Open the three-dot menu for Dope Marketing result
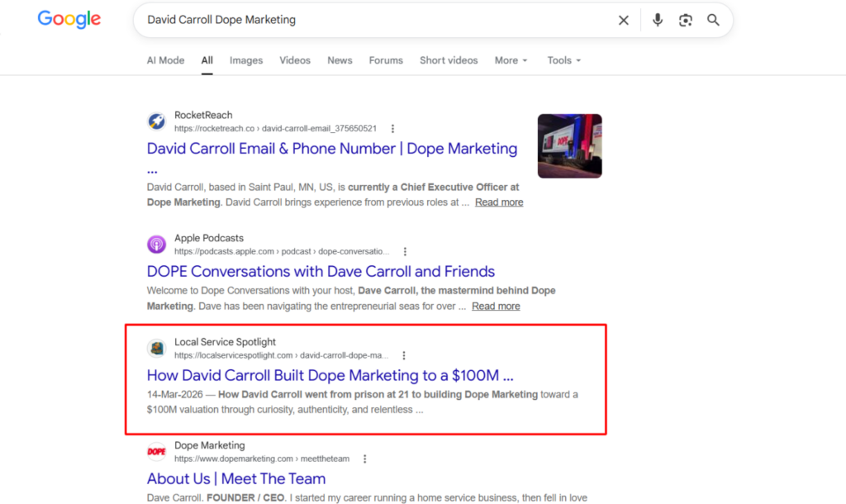846x504 pixels. point(364,459)
